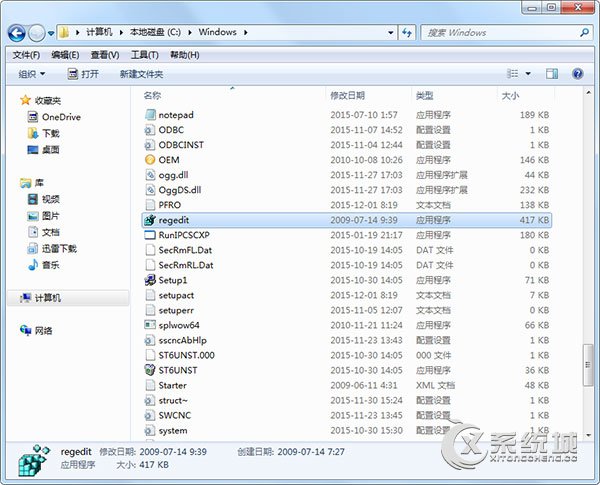The image size is (600, 485).
Task: Click the RunIPCSCXP application icon
Action: tap(150, 235)
